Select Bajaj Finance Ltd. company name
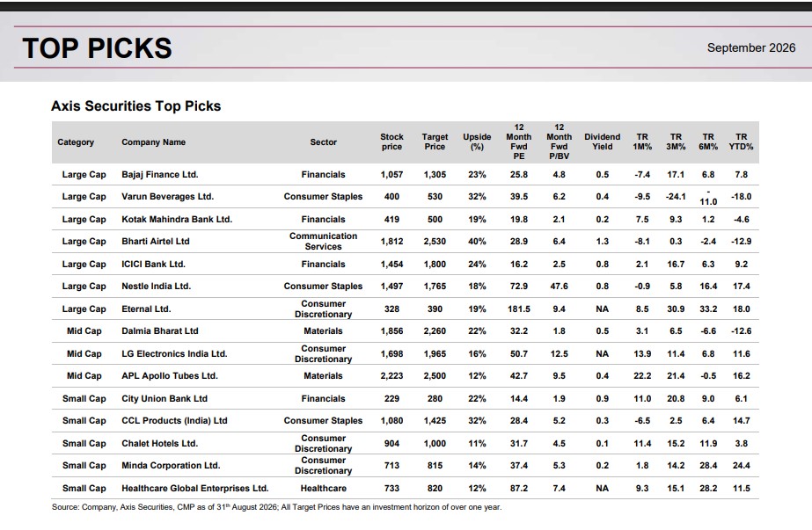The height and width of the screenshot is (530, 812). 160,174
